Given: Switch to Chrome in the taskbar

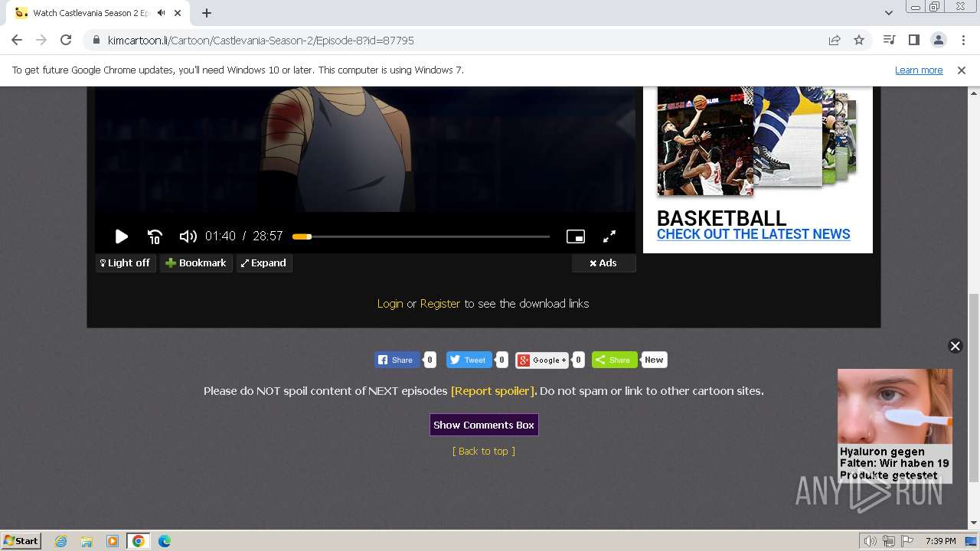Looking at the screenshot, I should pos(139,541).
